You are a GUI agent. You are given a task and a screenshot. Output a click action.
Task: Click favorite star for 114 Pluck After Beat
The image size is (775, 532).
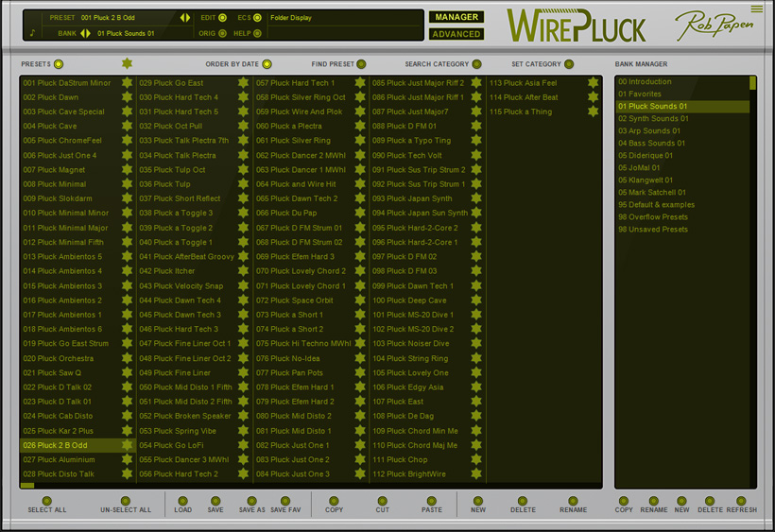(594, 97)
